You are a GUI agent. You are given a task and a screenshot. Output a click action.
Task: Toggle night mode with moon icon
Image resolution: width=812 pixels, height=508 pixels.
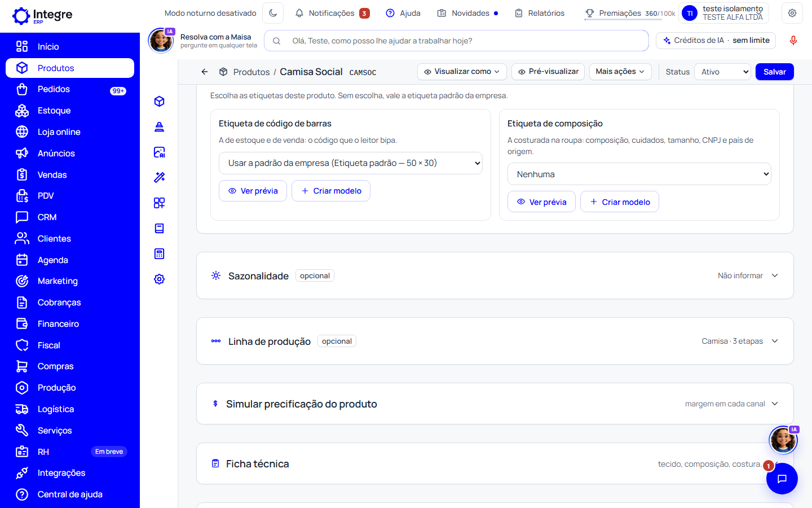(273, 13)
